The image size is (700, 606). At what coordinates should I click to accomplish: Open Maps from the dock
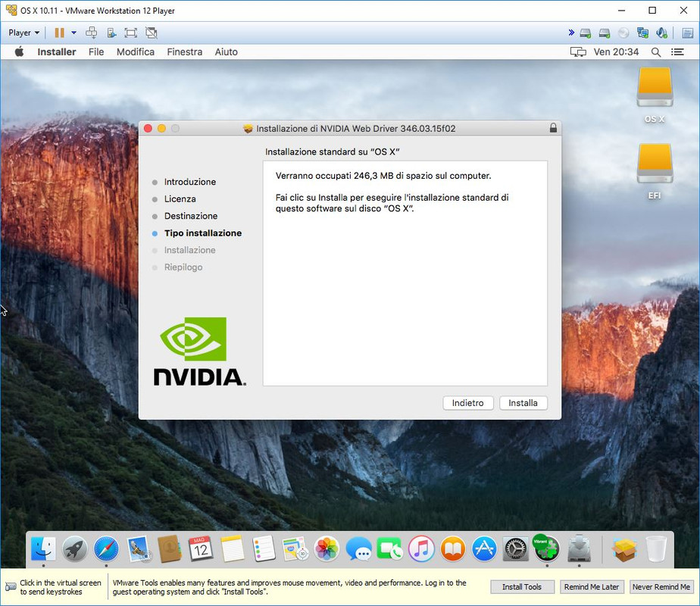(x=295, y=548)
